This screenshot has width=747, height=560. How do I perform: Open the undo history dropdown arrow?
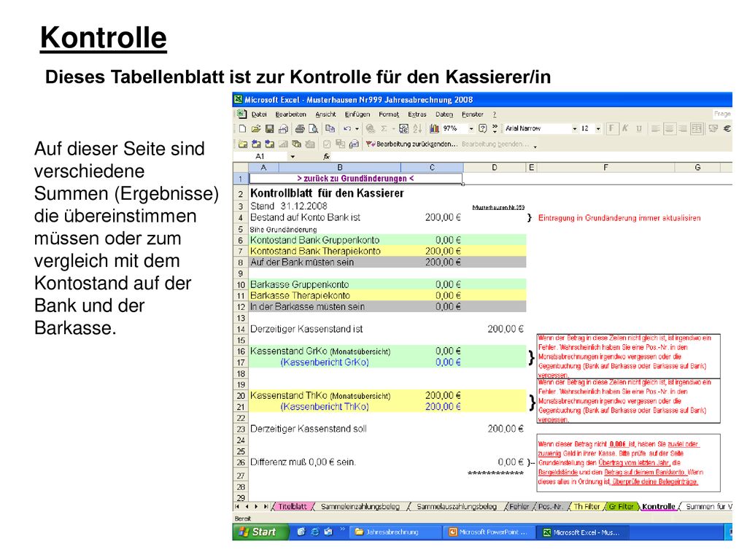pyautogui.click(x=357, y=128)
